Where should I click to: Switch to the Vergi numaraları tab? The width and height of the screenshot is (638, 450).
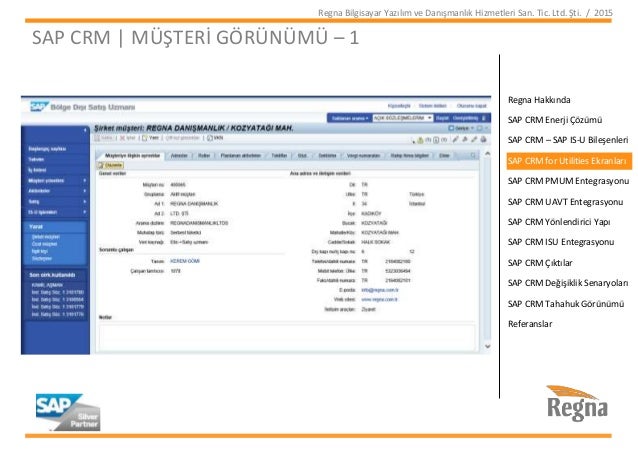point(363,156)
